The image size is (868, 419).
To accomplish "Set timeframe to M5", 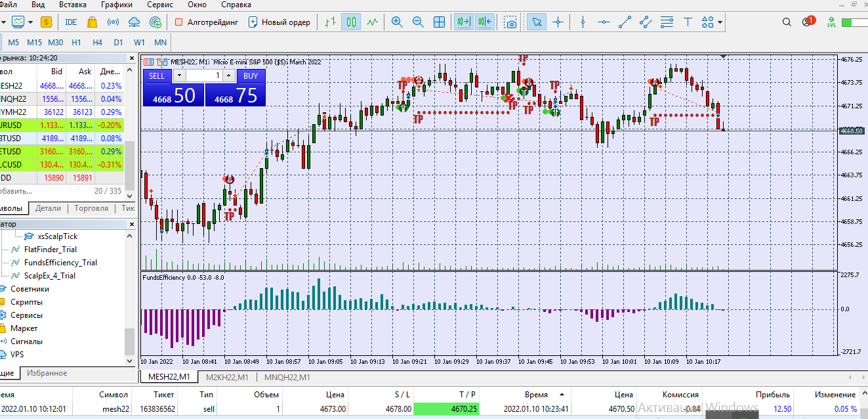I will click(x=14, y=43).
